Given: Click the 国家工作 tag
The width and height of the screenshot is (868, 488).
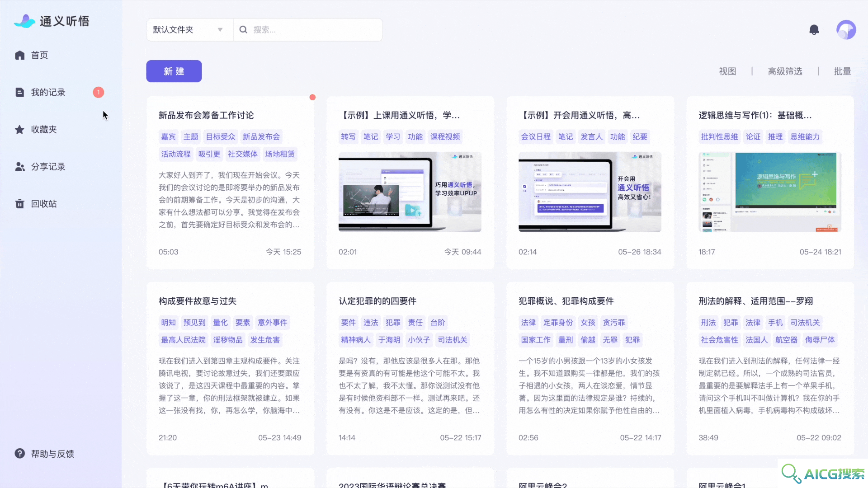Looking at the screenshot, I should 536,340.
